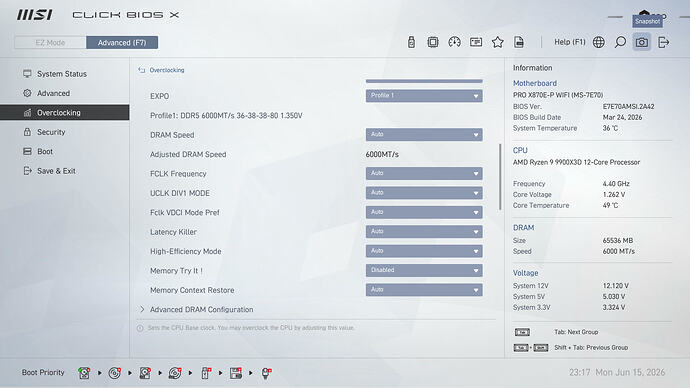Open the Memory Context Restore dropdown
Screen dimensions: 690x388
424,289
